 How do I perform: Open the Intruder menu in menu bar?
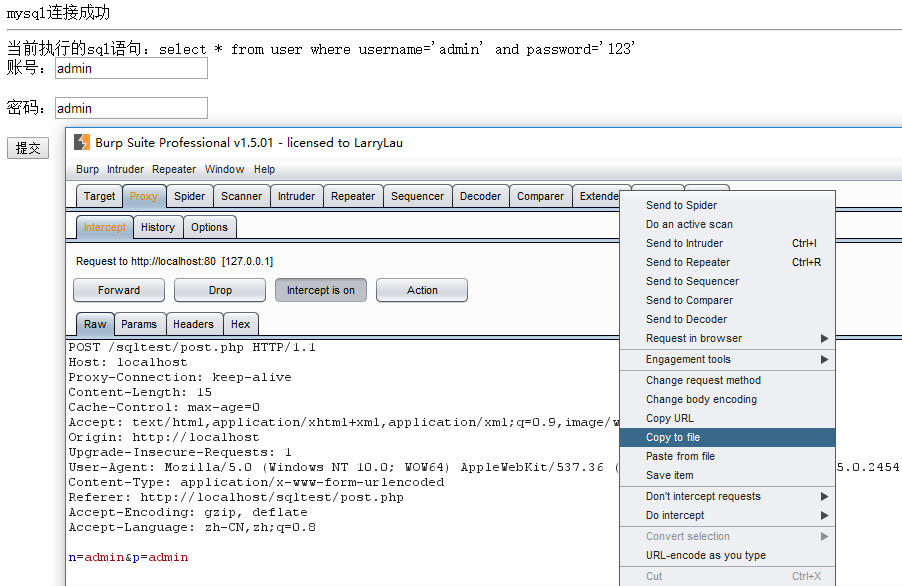[x=125, y=169]
